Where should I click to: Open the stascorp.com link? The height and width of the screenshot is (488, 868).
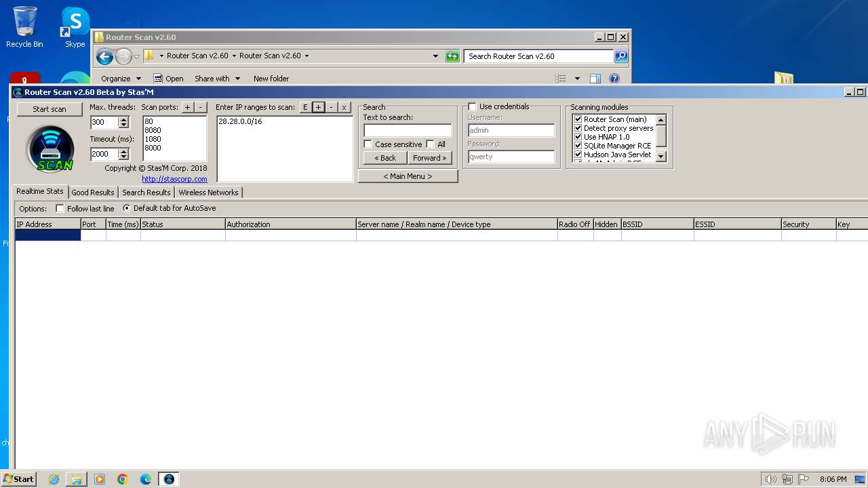(174, 179)
